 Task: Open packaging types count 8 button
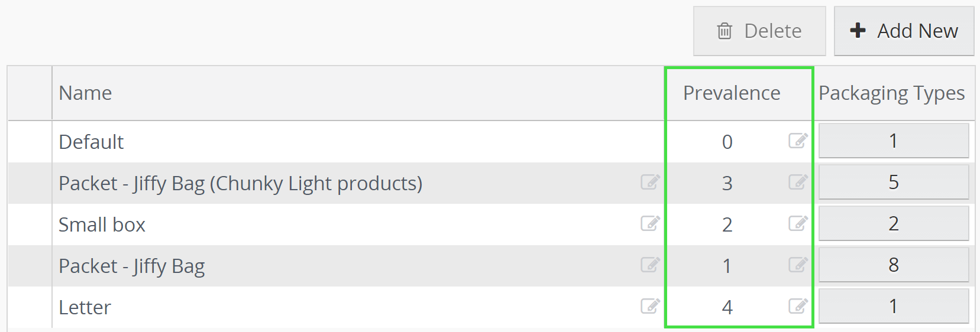[893, 265]
